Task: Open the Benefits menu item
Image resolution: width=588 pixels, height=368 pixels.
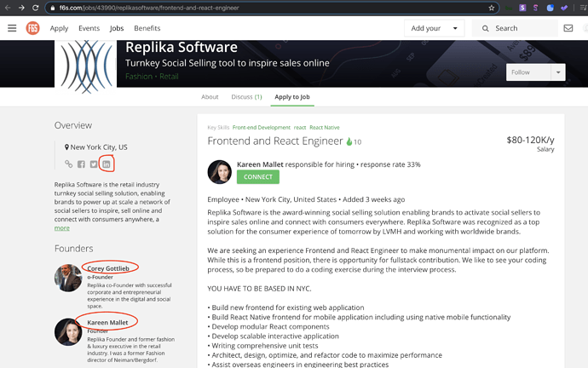Action: (x=147, y=28)
